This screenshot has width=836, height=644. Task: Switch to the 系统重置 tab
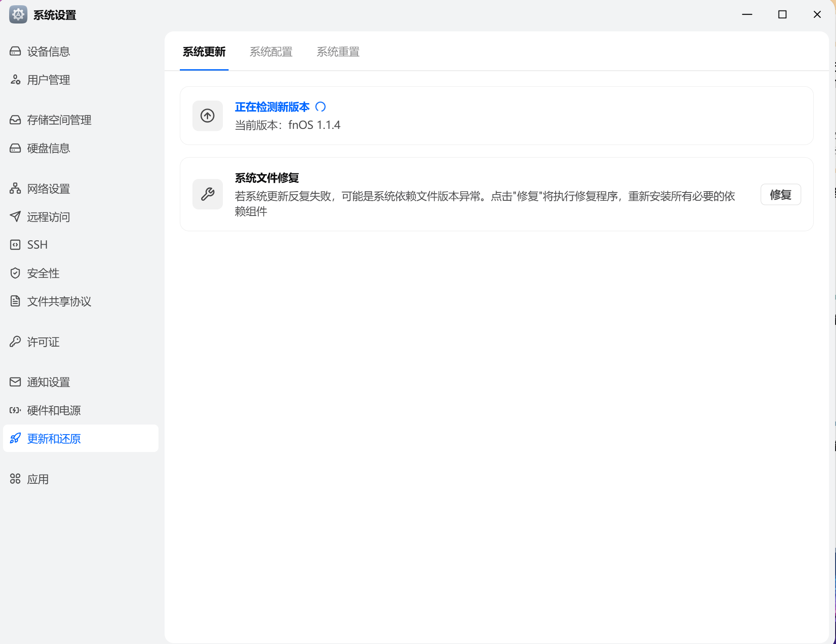tap(338, 51)
